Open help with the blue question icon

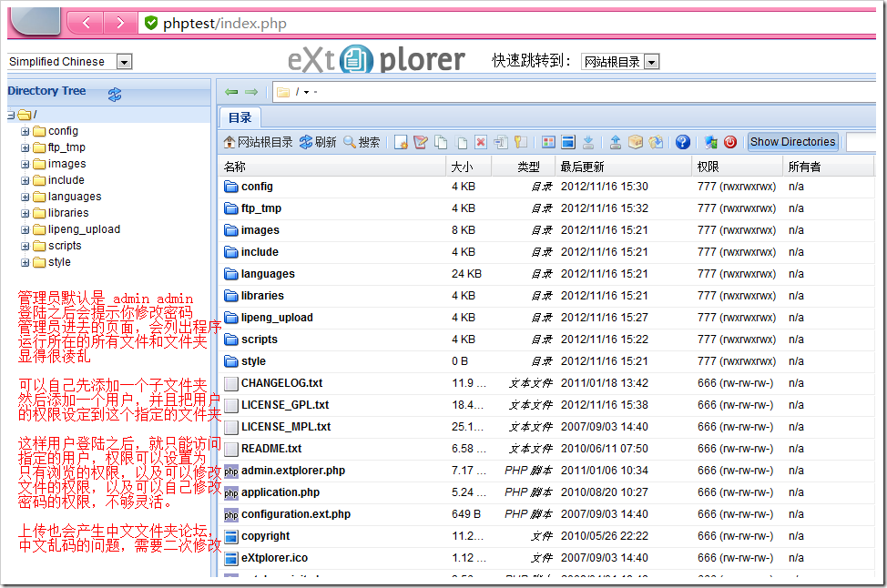click(x=683, y=142)
